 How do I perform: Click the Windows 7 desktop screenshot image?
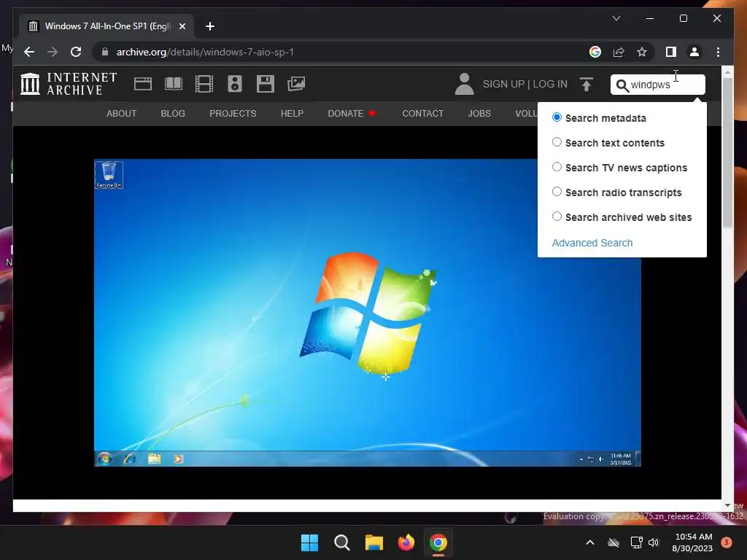[x=368, y=313]
